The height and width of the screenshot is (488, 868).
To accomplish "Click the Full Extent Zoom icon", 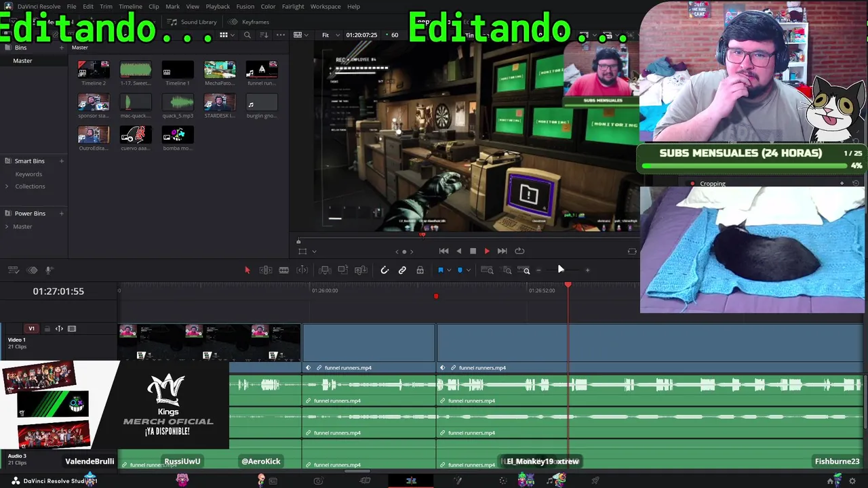I will point(487,270).
